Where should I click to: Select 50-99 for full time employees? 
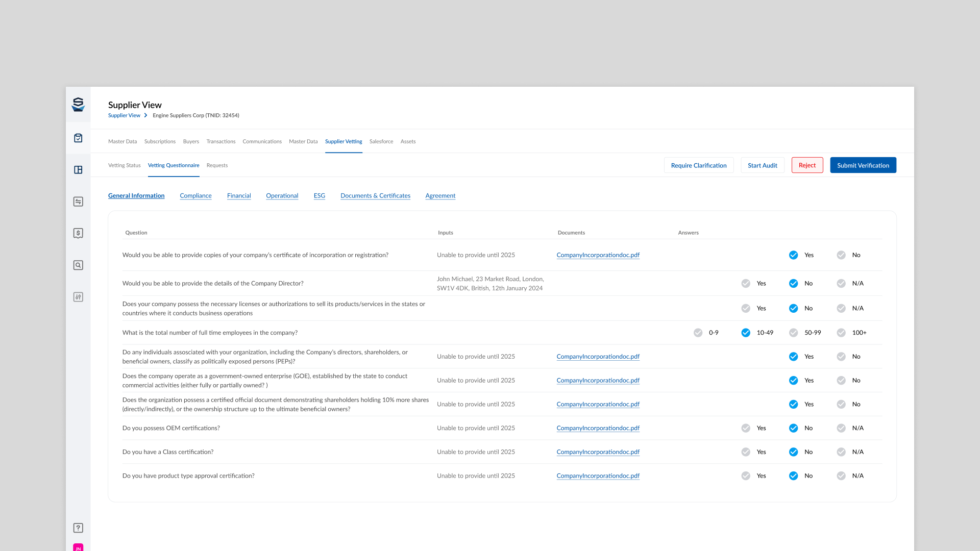(793, 333)
